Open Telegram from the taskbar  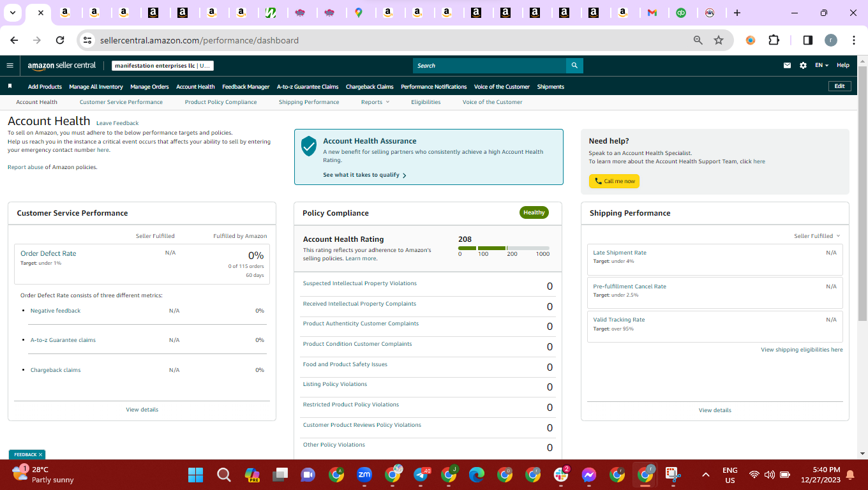(421, 475)
